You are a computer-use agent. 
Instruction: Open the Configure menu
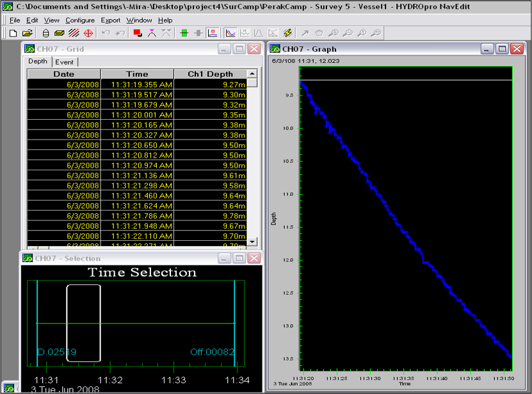(80, 20)
